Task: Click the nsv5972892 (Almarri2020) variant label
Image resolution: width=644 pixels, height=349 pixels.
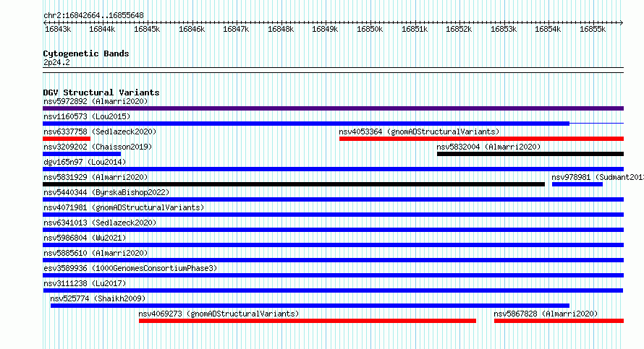Action: point(96,101)
